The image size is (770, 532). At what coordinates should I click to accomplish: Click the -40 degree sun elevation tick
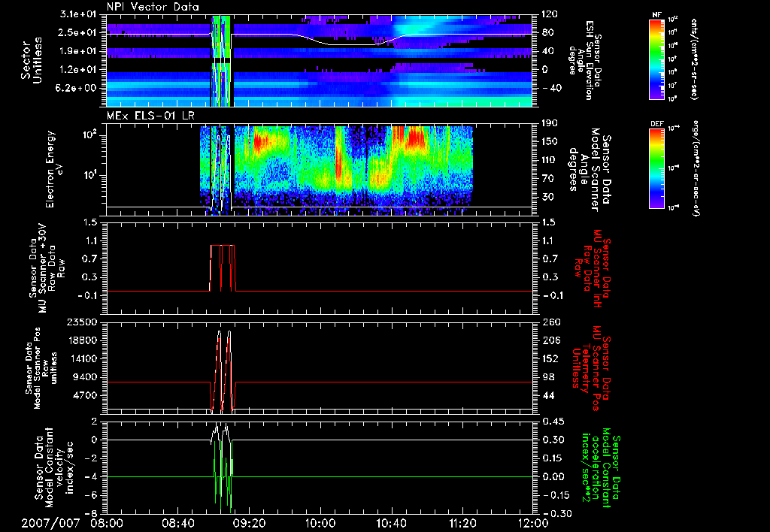pos(551,88)
